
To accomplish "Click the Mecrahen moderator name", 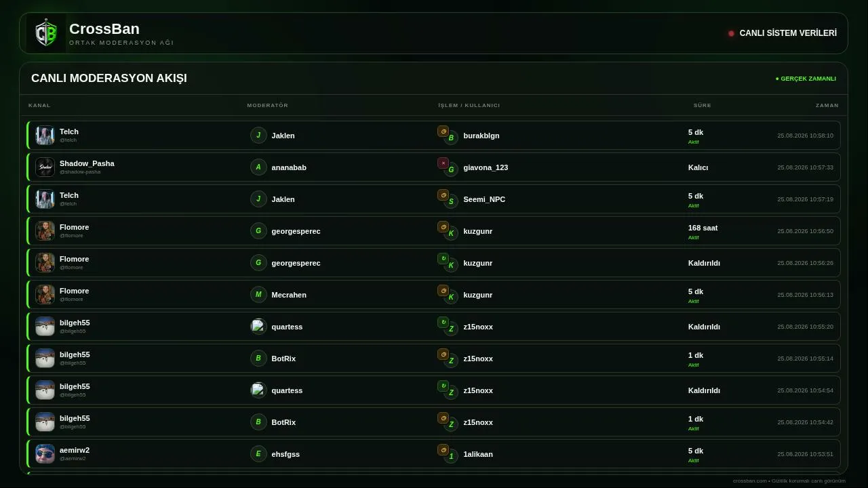I will (289, 295).
